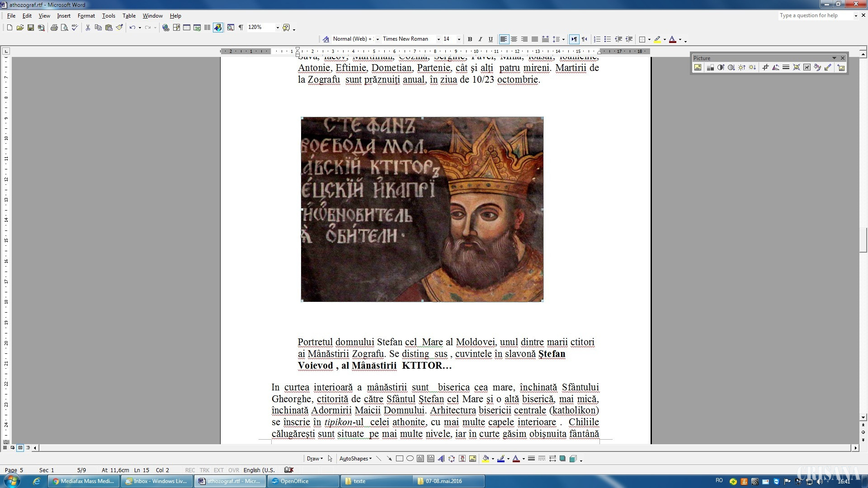Viewport: 868px width, 488px height.
Task: Toggle Justify text alignment
Action: pyautogui.click(x=535, y=39)
